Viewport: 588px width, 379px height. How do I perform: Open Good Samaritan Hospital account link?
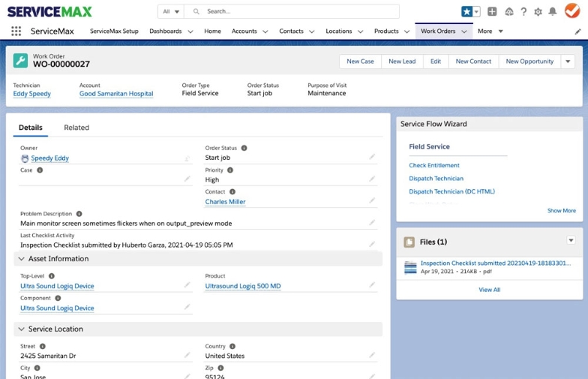[116, 93]
